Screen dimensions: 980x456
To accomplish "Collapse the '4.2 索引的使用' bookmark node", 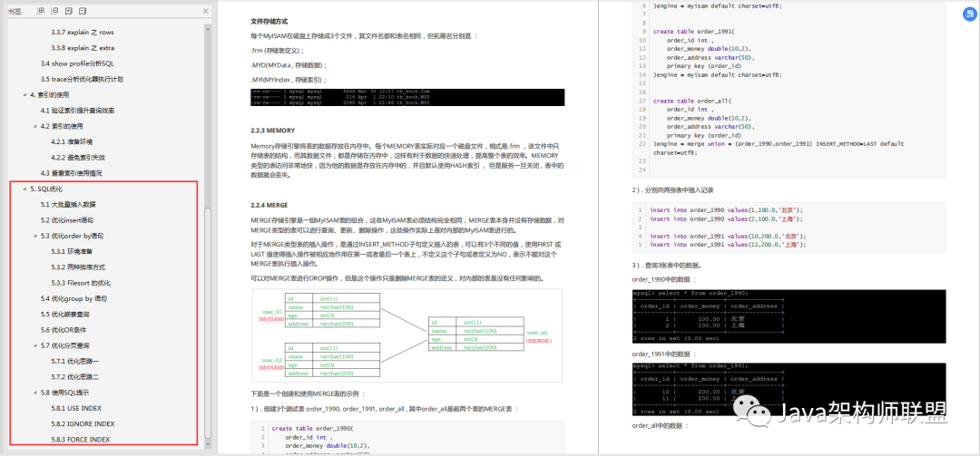I will coord(34,125).
